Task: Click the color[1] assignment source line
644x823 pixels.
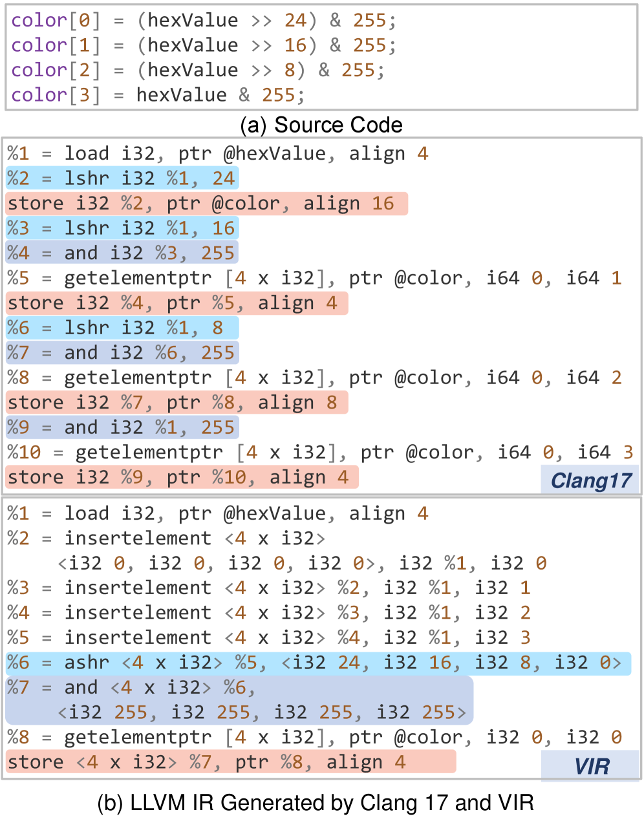Action: point(204,45)
